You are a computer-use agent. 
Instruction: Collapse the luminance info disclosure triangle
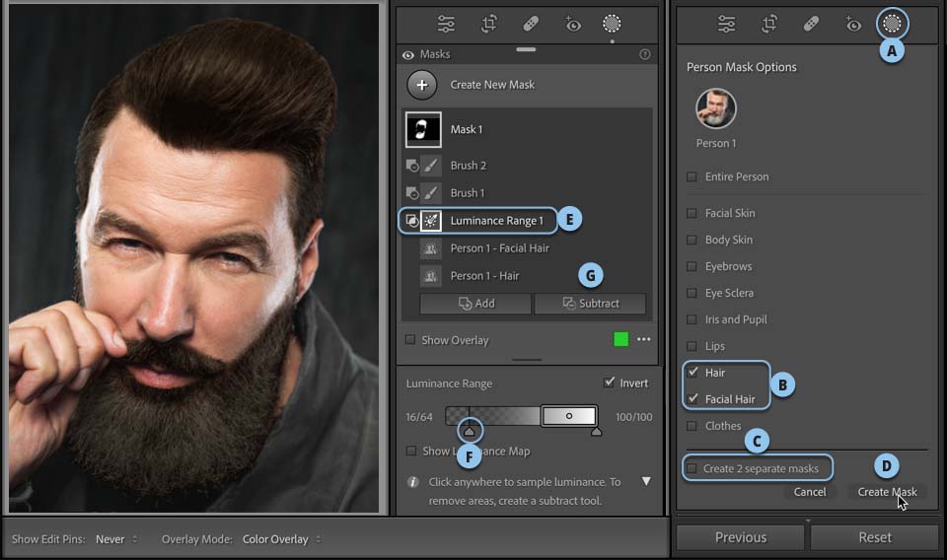646,482
